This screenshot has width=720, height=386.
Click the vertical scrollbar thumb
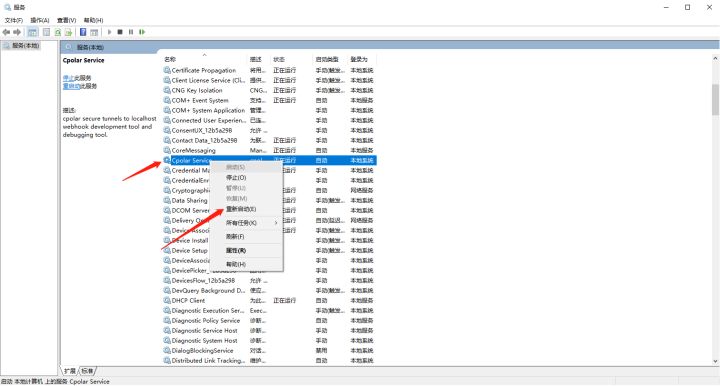coord(715,100)
